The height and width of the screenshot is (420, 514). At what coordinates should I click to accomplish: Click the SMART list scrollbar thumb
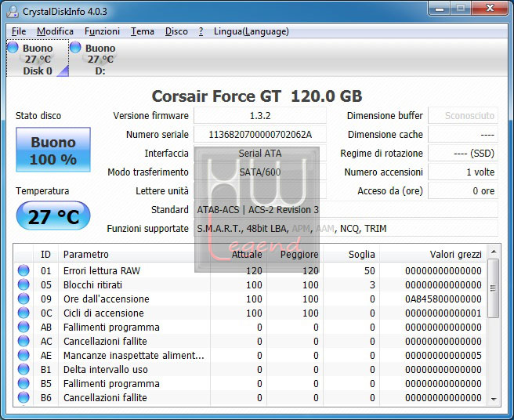tap(493, 288)
